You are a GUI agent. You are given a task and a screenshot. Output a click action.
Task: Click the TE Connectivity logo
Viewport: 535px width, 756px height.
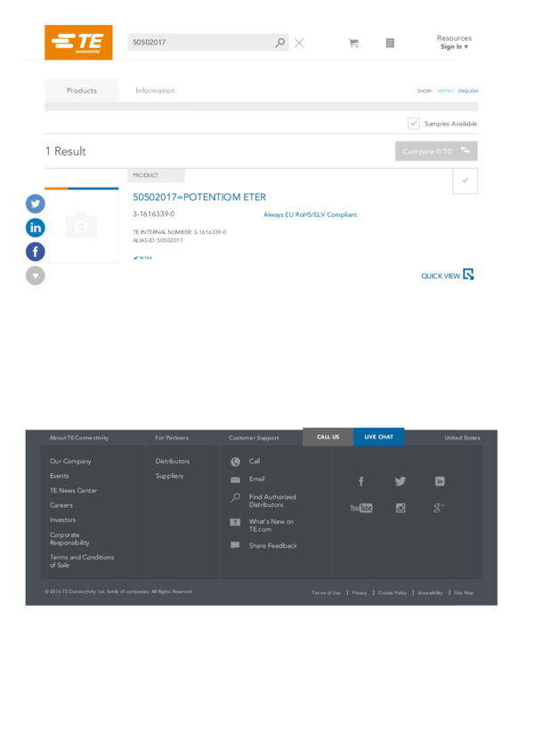(78, 43)
